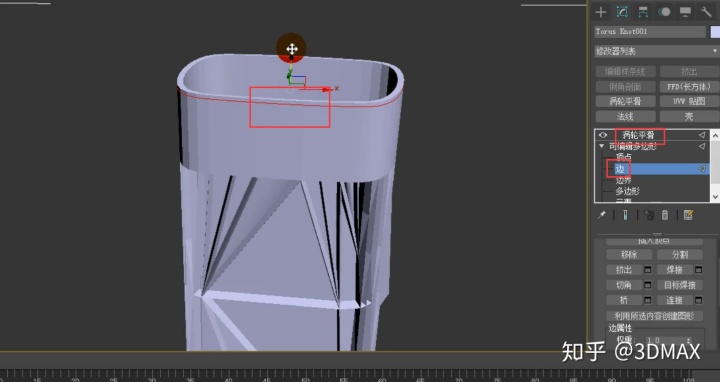
Task: Click the 连接 connect button
Action: pos(675,300)
